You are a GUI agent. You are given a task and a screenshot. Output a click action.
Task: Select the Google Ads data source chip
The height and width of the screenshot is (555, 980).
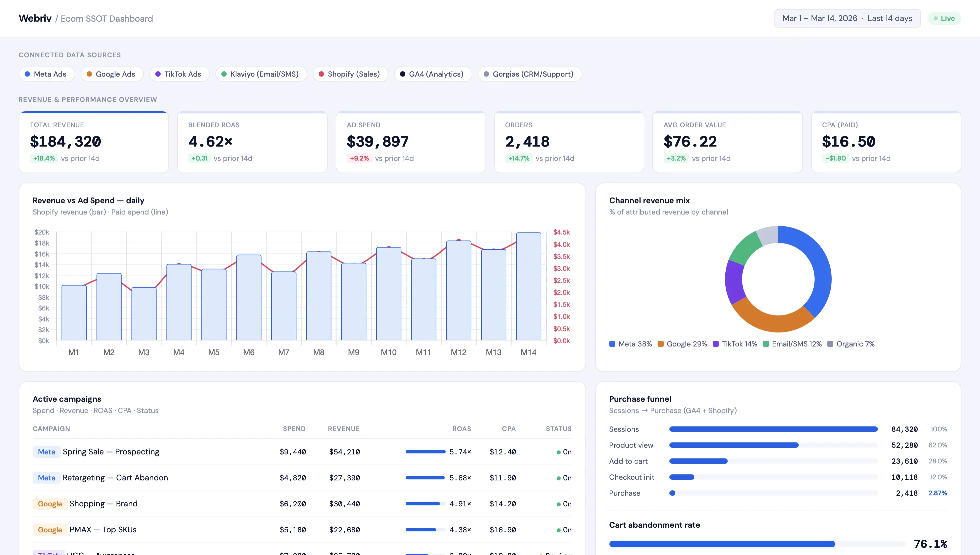[112, 74]
